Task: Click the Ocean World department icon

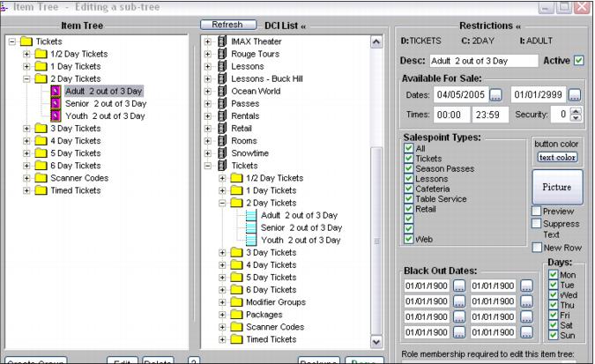Action: tap(222, 91)
